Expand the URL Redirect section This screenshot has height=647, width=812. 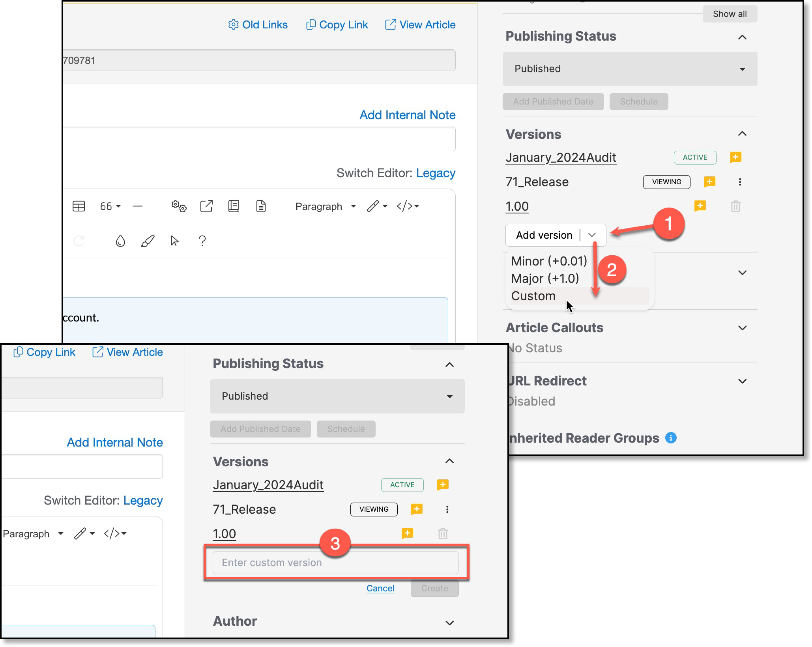(x=742, y=381)
